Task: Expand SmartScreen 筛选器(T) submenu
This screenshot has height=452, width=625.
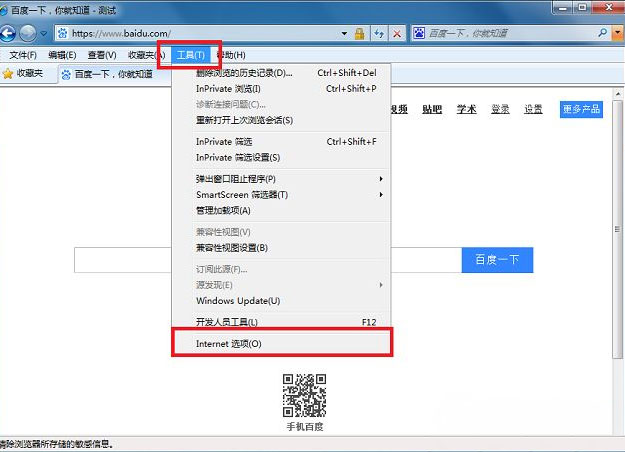Action: coord(281,195)
